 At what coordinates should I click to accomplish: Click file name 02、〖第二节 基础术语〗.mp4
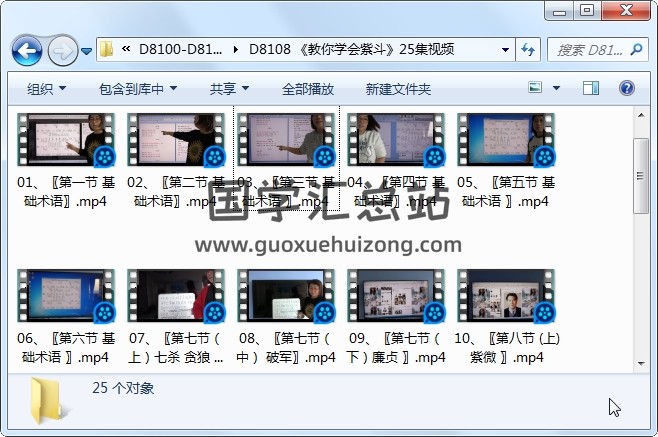(x=176, y=192)
